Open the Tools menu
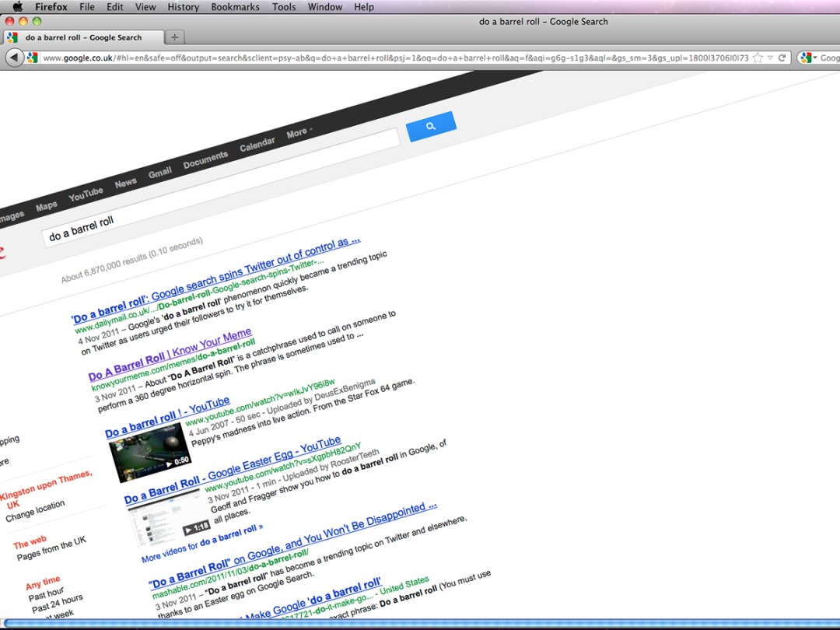 pyautogui.click(x=284, y=7)
